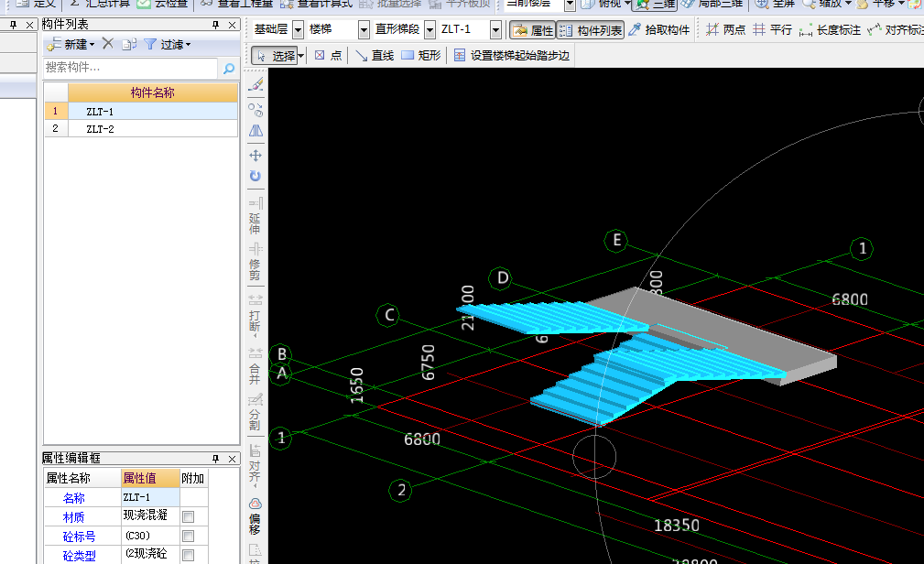Click the 打断 break tool
The image size is (924, 564).
[255, 315]
